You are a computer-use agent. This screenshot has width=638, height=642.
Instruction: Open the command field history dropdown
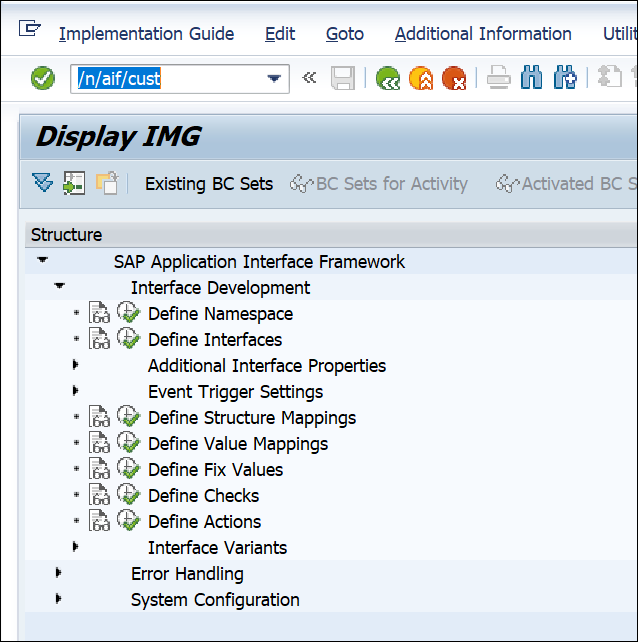pyautogui.click(x=274, y=78)
